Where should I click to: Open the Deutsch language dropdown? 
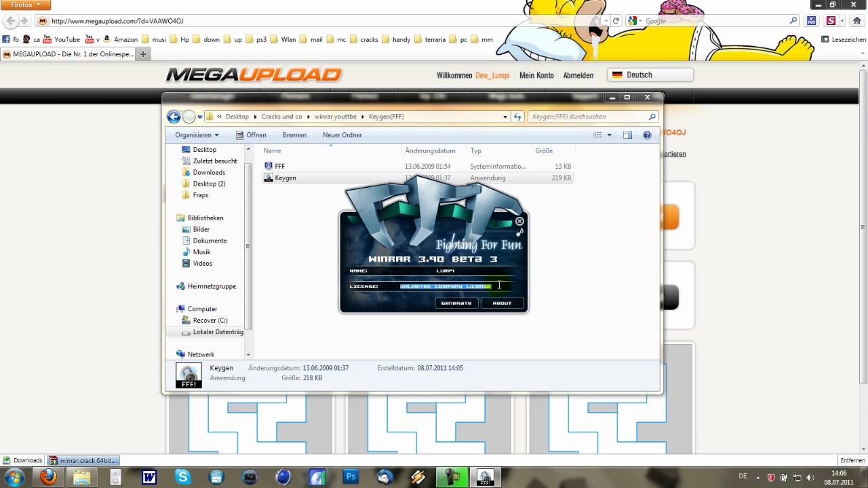tap(650, 75)
